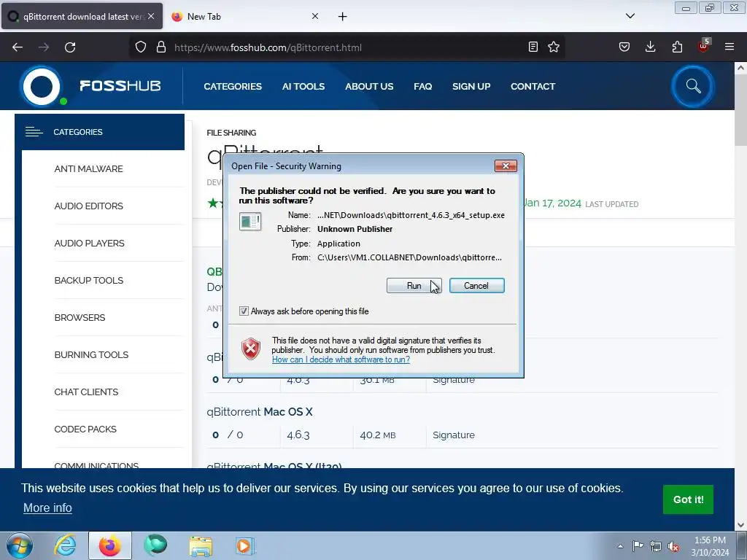Click the FossHub search magnifier icon

pos(693,86)
